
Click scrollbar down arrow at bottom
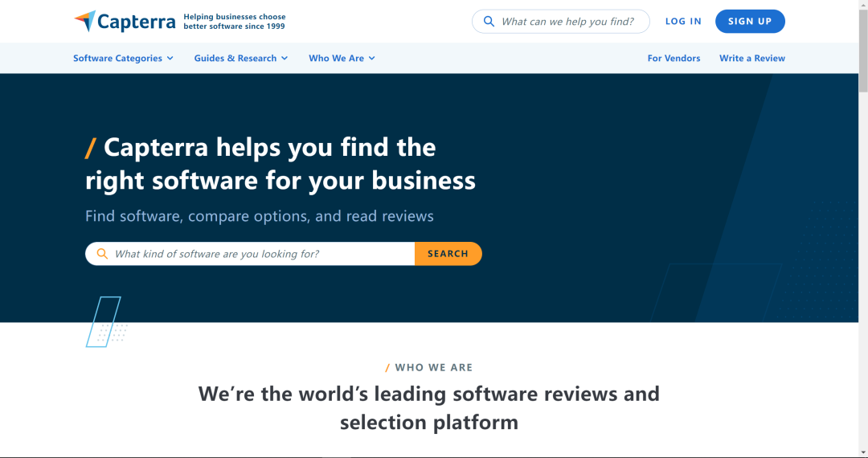[x=863, y=453]
